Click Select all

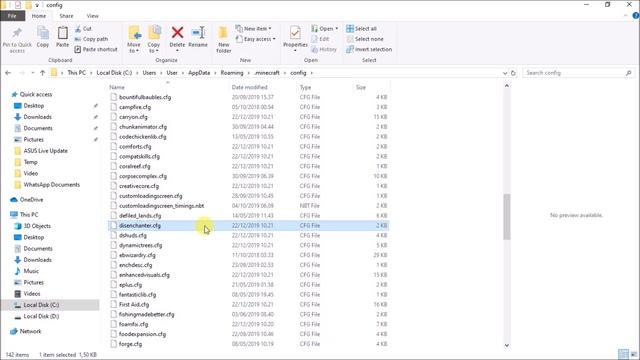[361, 29]
